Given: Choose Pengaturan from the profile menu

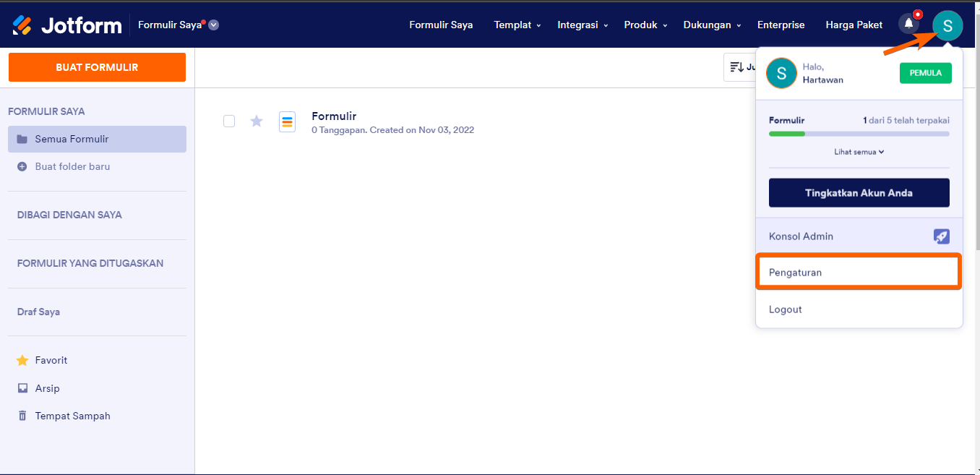Looking at the screenshot, I should pyautogui.click(x=859, y=273).
